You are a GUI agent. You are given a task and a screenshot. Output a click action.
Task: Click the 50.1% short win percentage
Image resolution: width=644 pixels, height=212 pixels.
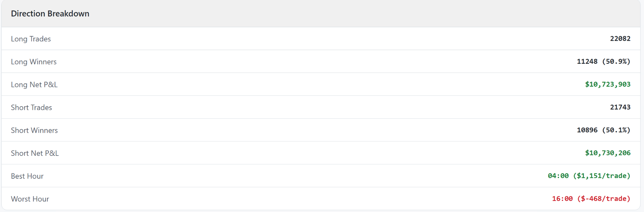[x=616, y=130]
